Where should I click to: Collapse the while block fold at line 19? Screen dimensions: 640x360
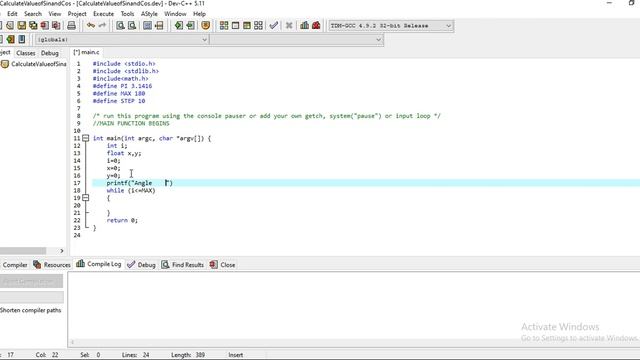[85, 198]
